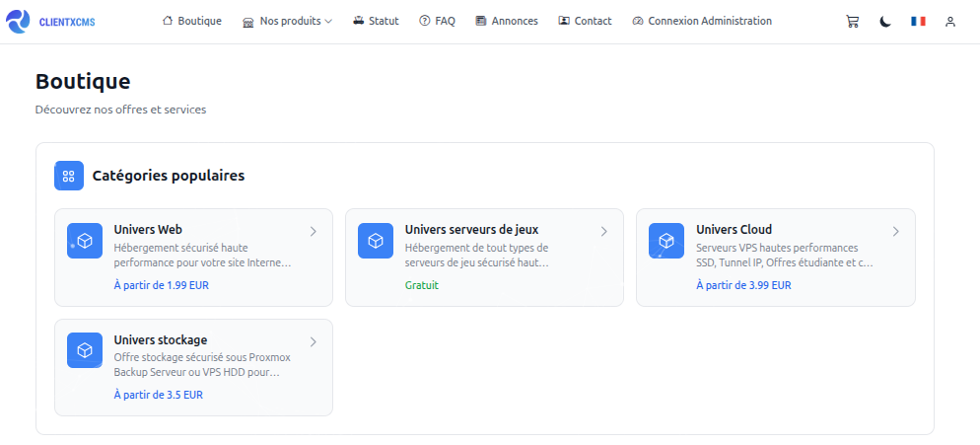The image size is (980, 445).
Task: Click the Univers stockage cube icon
Action: click(85, 350)
